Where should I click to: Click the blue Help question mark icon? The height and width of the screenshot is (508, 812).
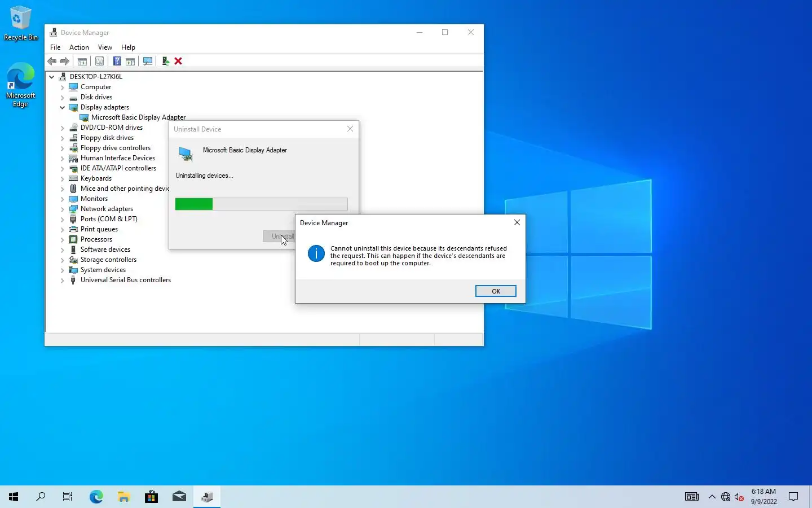117,61
